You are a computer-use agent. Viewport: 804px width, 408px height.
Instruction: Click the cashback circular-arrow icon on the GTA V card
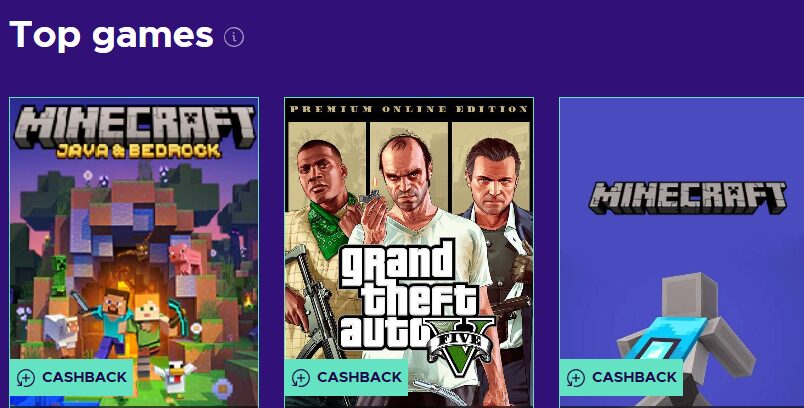point(300,378)
